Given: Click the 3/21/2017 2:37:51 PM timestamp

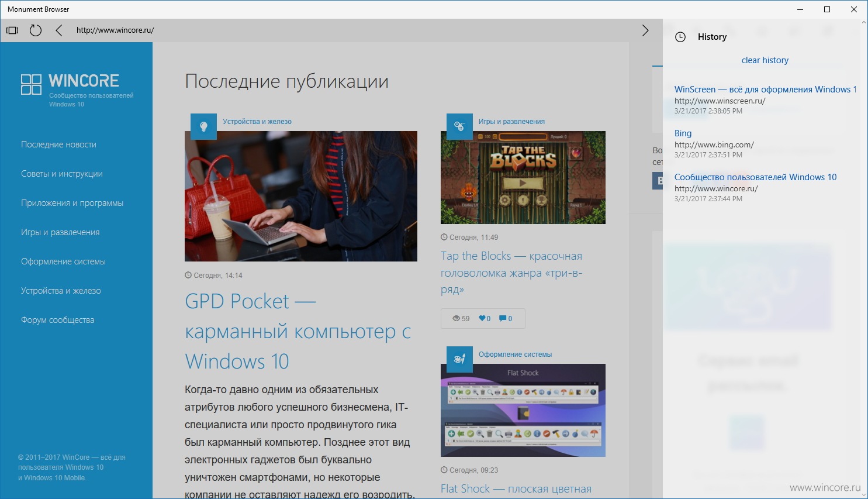Looking at the screenshot, I should pos(708,155).
